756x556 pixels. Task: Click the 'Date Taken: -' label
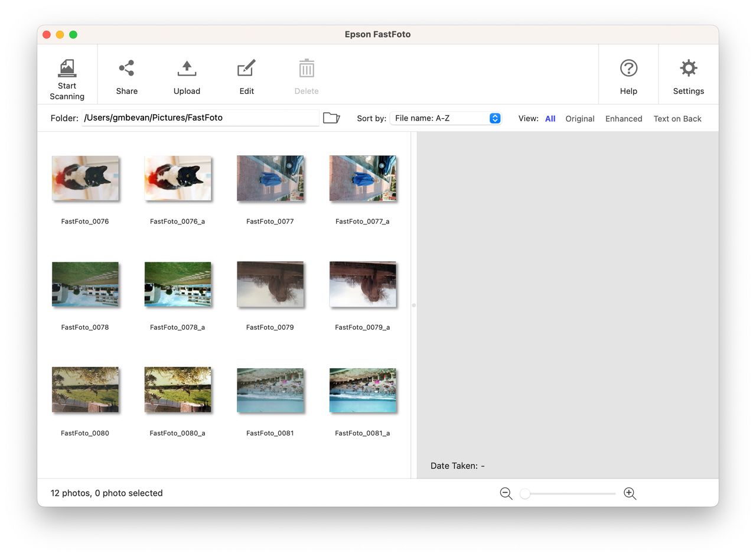[x=458, y=466]
